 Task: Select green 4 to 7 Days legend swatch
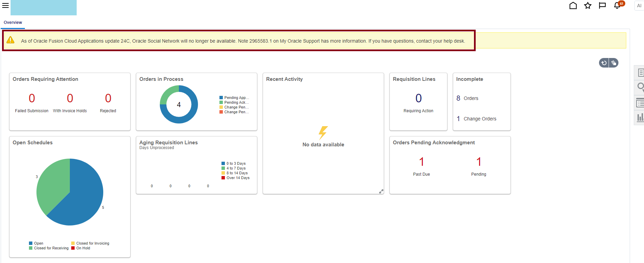coord(223,168)
